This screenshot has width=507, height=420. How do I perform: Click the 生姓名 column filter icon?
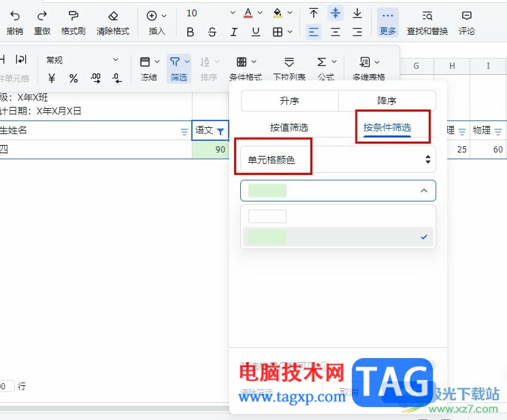coord(184,131)
